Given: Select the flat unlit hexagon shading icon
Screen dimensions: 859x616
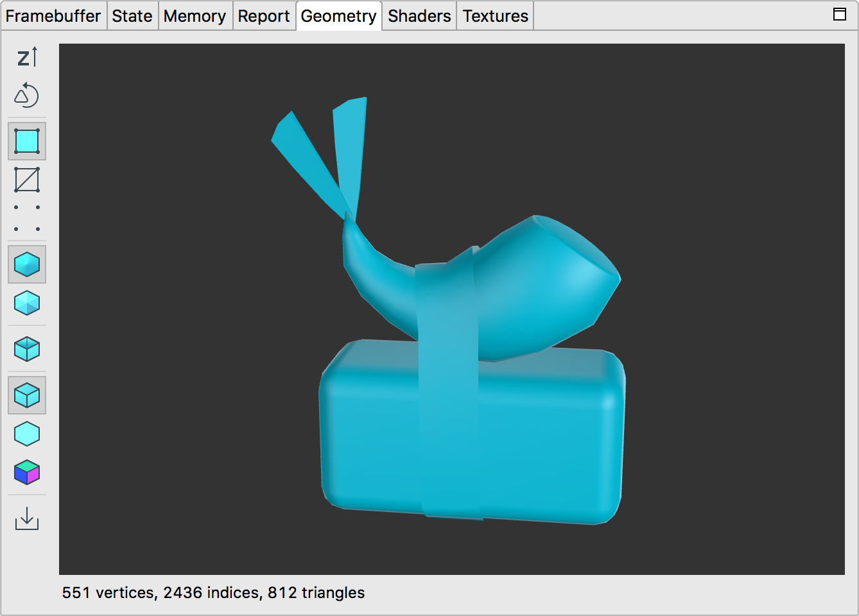Looking at the screenshot, I should pyautogui.click(x=27, y=434).
